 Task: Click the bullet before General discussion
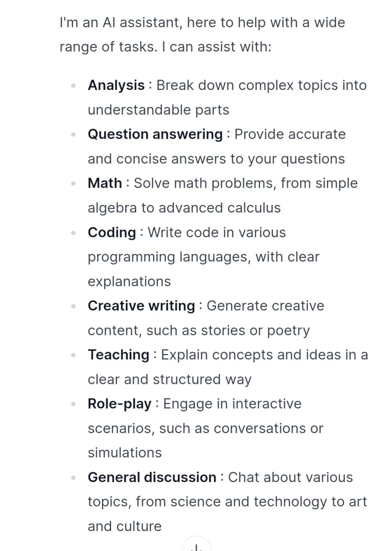pyautogui.click(x=74, y=477)
